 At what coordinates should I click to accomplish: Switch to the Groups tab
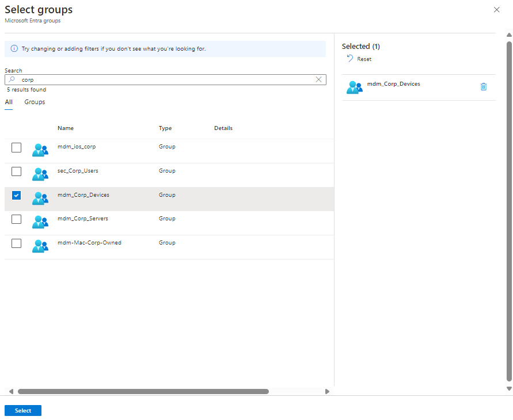click(35, 102)
